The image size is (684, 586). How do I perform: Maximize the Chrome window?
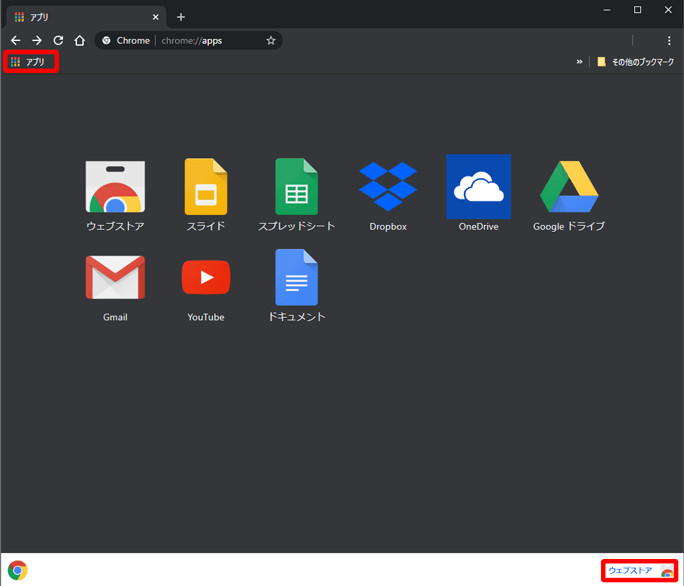pos(637,10)
